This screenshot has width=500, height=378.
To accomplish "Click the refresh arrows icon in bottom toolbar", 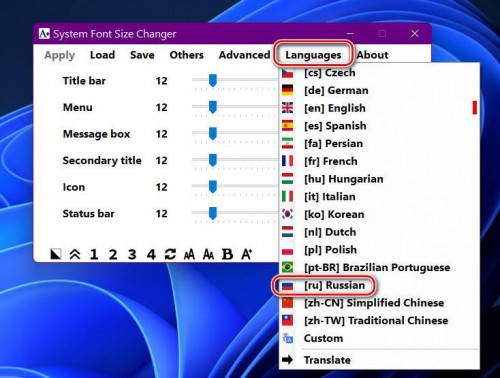I will pos(170,254).
